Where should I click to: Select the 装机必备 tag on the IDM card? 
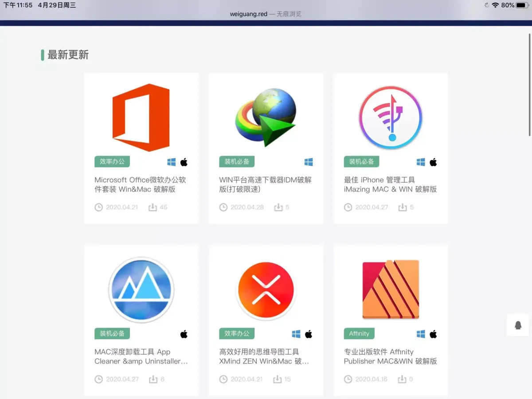click(237, 162)
